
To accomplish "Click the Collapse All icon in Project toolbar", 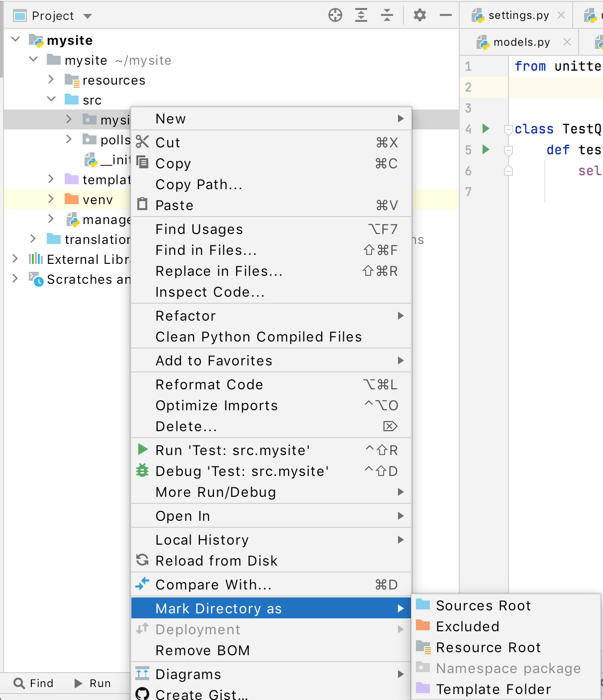I will [x=387, y=15].
